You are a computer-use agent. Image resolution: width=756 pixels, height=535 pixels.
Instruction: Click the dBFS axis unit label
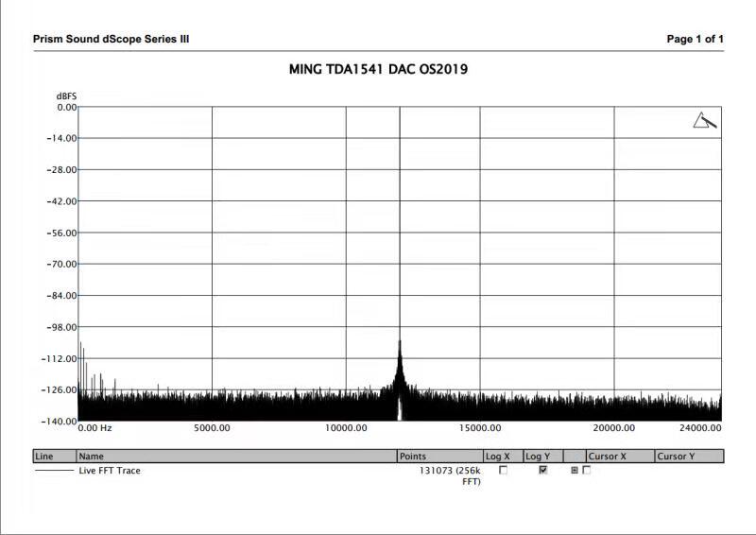(66, 96)
